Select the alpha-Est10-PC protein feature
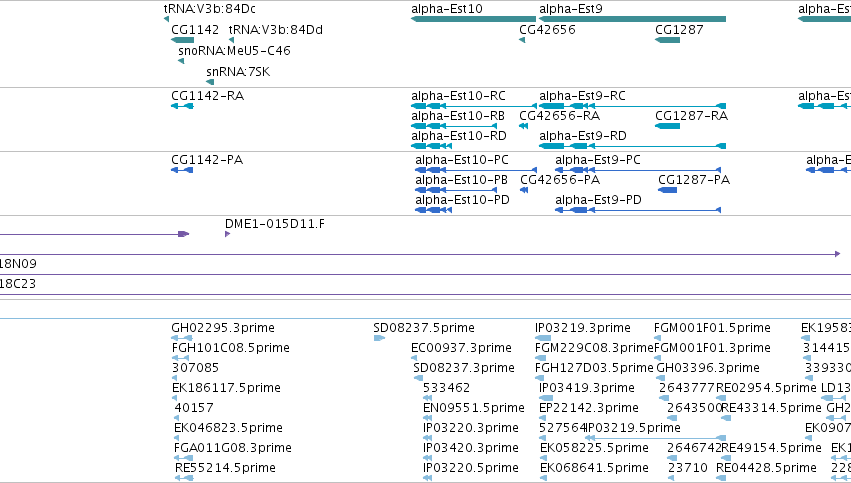The width and height of the screenshot is (851, 483). click(x=462, y=160)
